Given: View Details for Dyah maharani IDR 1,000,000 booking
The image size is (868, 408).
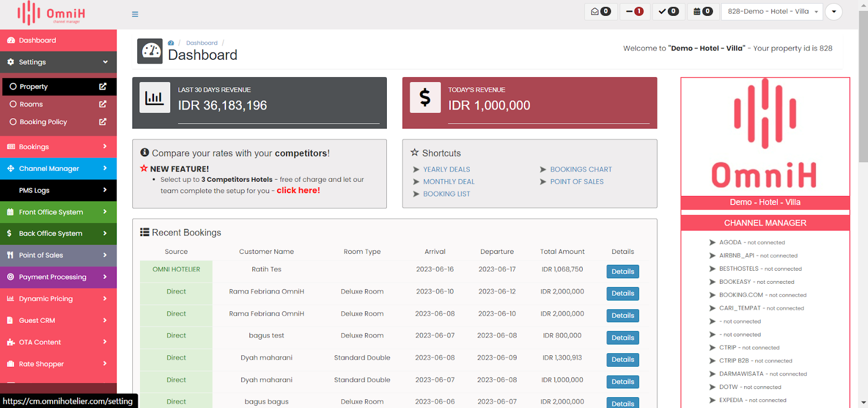Looking at the screenshot, I should click(623, 382).
